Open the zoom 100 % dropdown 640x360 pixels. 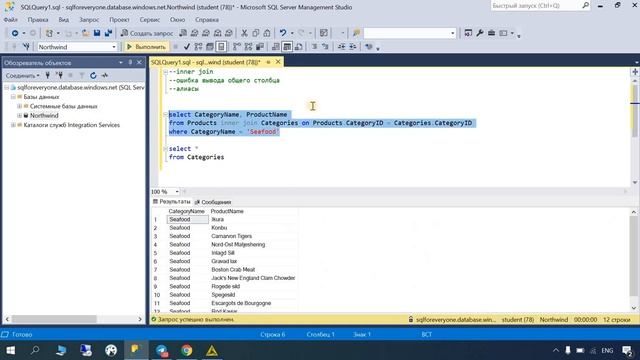coord(177,191)
